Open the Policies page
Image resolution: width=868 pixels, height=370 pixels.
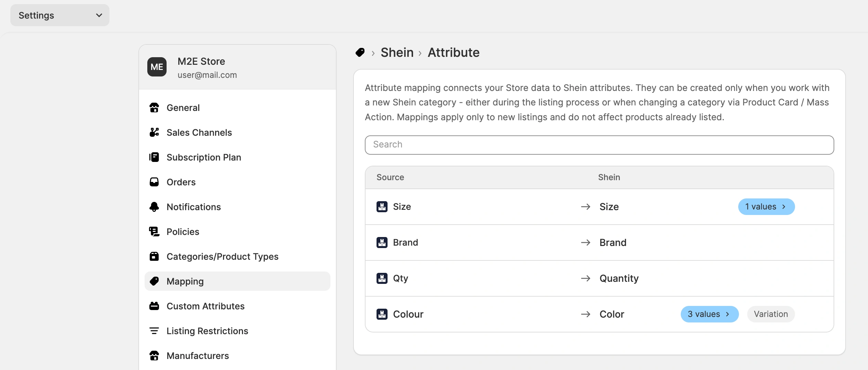(x=237, y=232)
